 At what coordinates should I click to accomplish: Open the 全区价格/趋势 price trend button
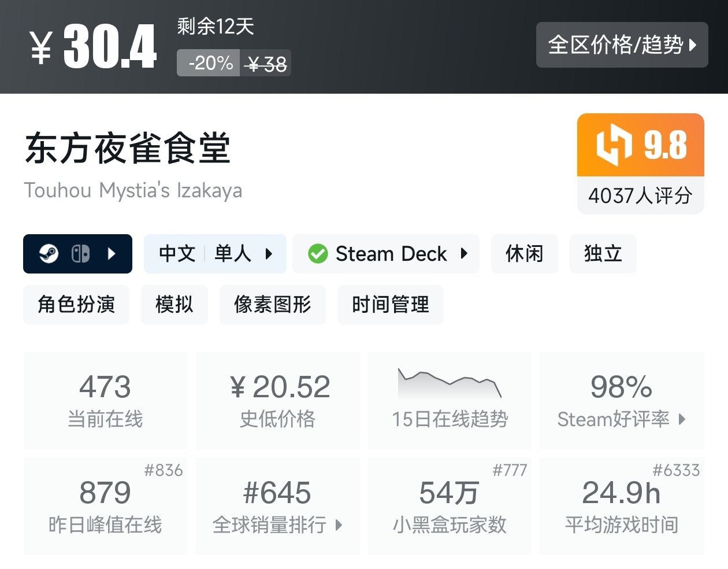[x=622, y=45]
